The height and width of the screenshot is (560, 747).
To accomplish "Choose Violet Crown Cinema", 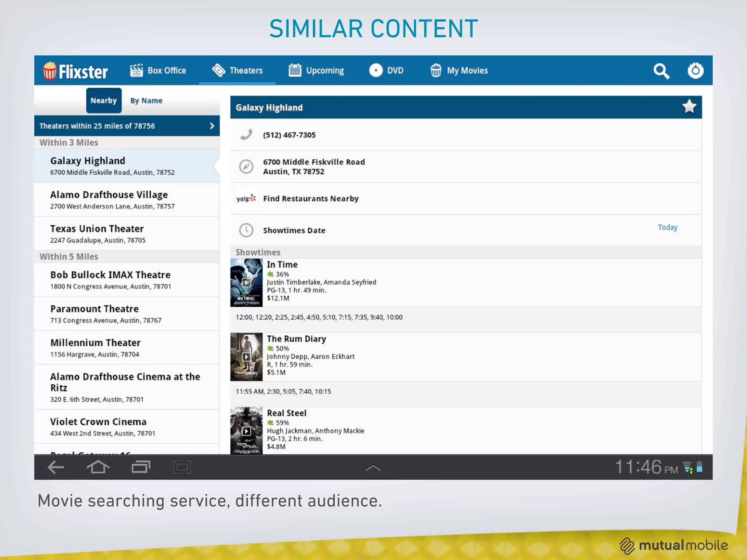I will (x=127, y=427).
